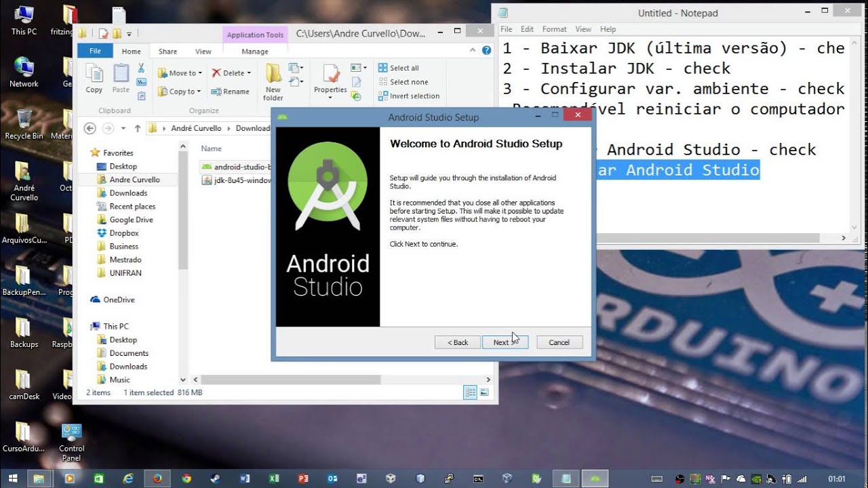This screenshot has height=488, width=868.
Task: Click History icon in Open group
Action: [356, 96]
